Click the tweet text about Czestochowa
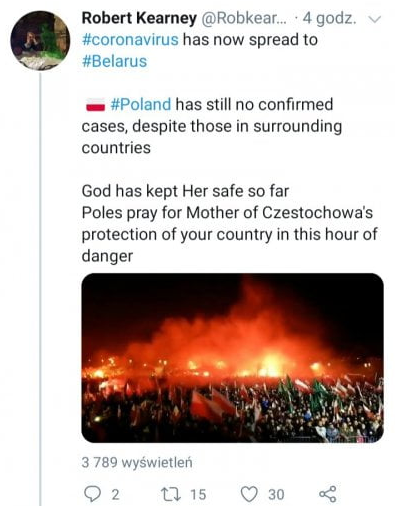Screen dimensions: 395x506 coord(229,223)
